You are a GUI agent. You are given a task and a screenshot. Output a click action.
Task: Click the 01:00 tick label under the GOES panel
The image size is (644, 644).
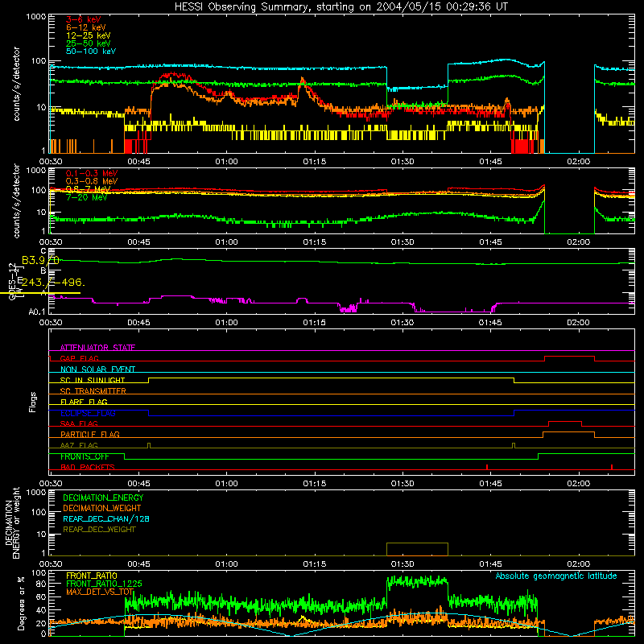(x=226, y=323)
